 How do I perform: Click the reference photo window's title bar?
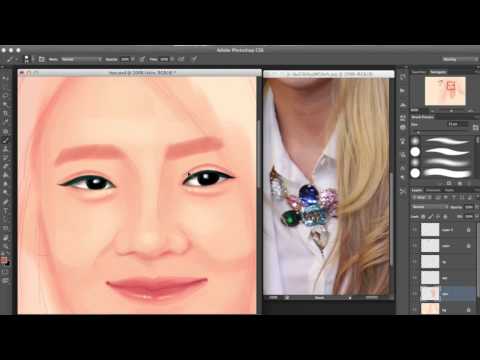pos(329,74)
